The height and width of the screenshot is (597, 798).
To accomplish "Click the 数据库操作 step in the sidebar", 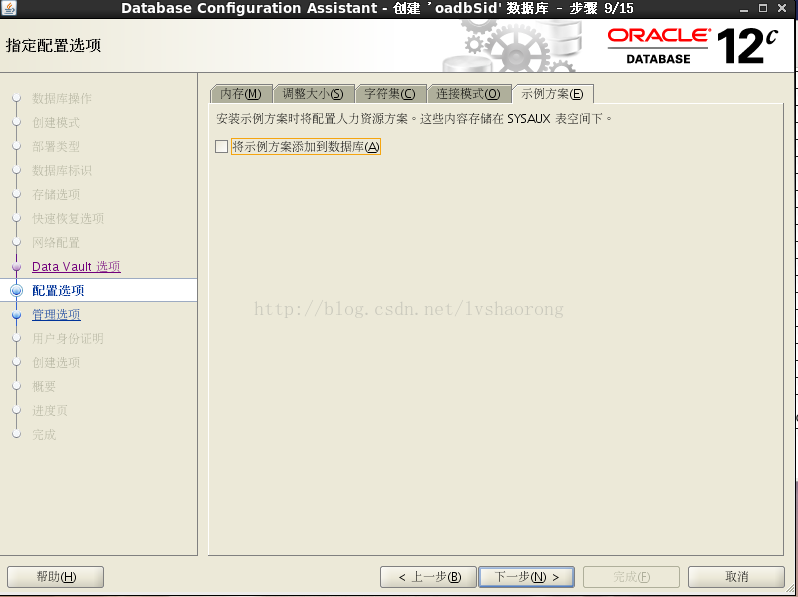I will point(62,98).
